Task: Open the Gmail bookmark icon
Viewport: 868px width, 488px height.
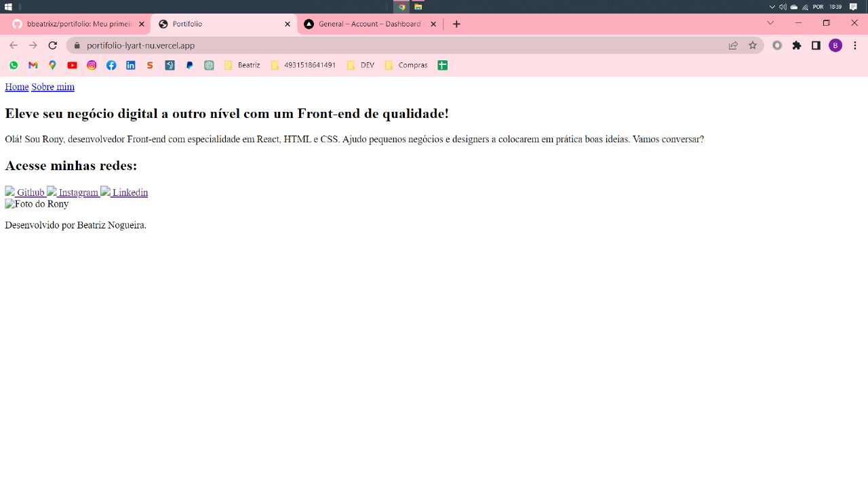Action: pos(33,65)
